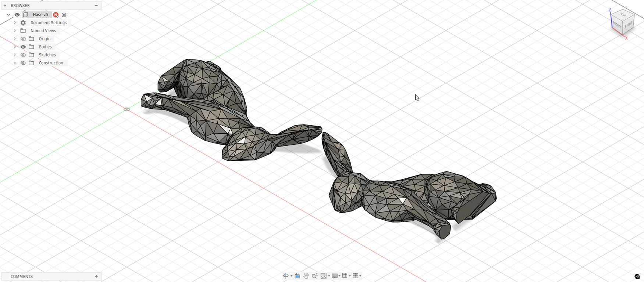Viewport: 644px width, 282px height.
Task: Select the Hase v5 document name
Action: point(40,15)
